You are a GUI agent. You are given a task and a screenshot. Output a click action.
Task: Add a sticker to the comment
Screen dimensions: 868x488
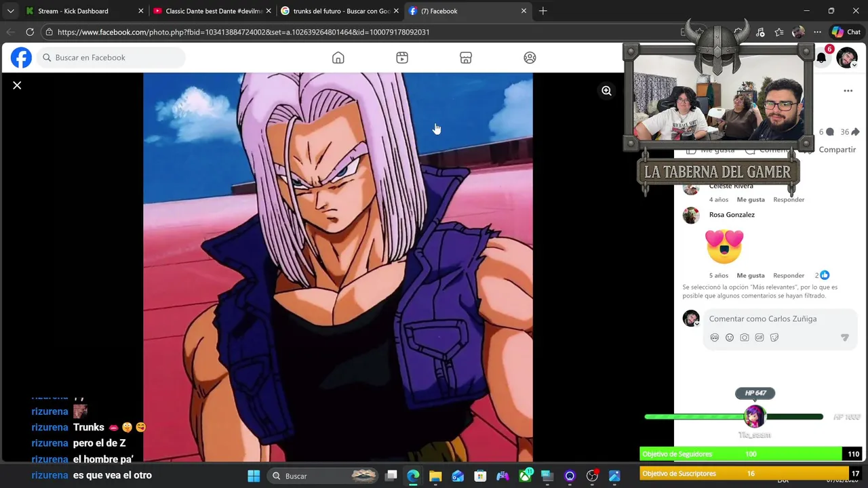774,338
